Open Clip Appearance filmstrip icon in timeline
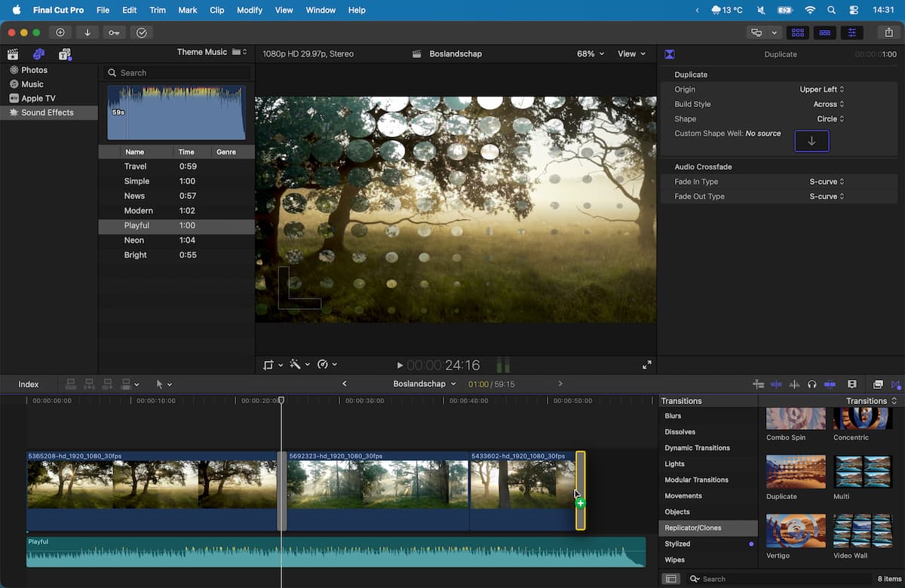 point(852,384)
